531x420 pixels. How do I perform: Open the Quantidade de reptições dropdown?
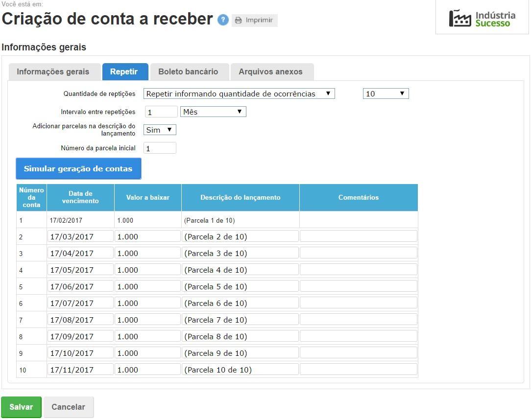(239, 93)
